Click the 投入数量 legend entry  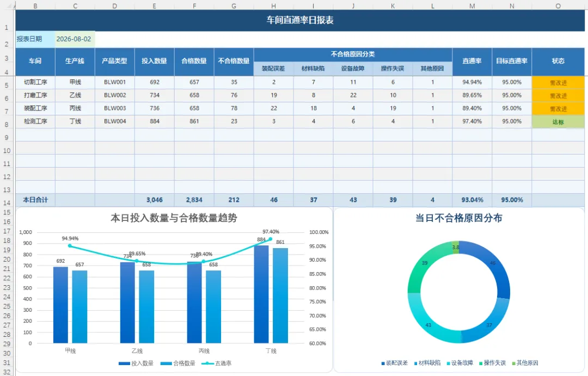tap(136, 363)
